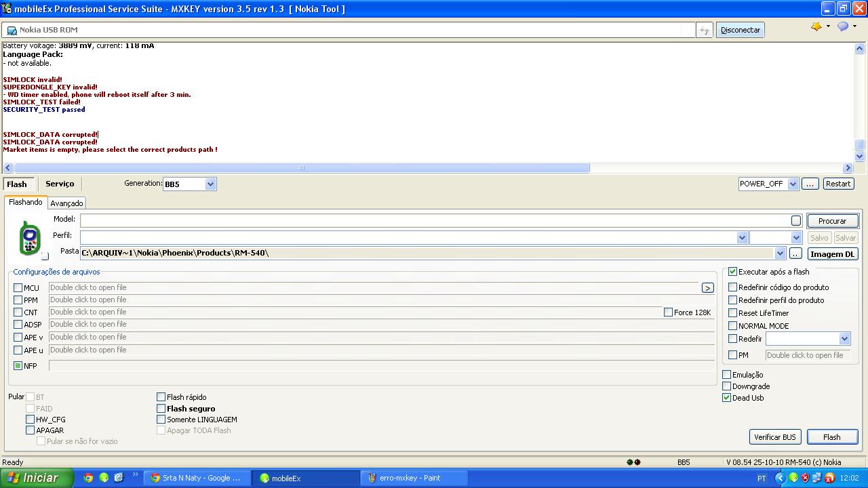Click the Verificar BUS button
Screen dimensions: 868x488
point(775,437)
